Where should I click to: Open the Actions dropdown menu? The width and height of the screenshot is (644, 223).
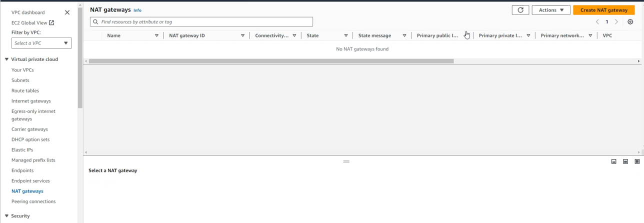(550, 10)
